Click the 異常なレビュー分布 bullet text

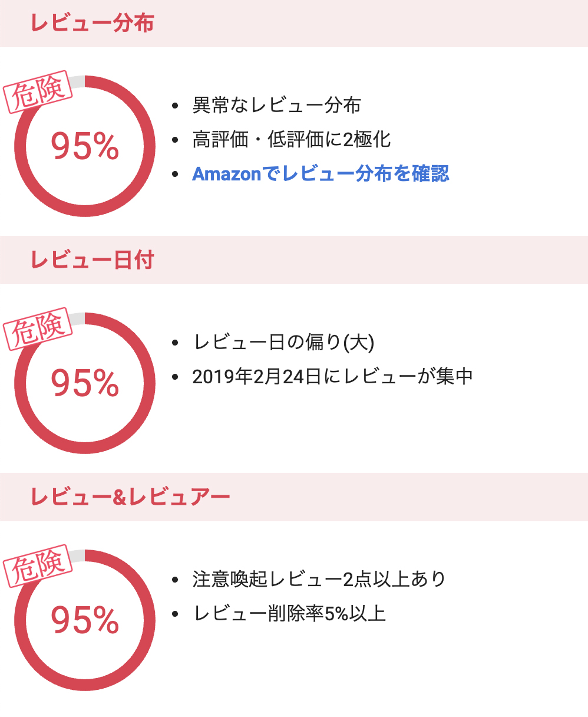point(276,106)
